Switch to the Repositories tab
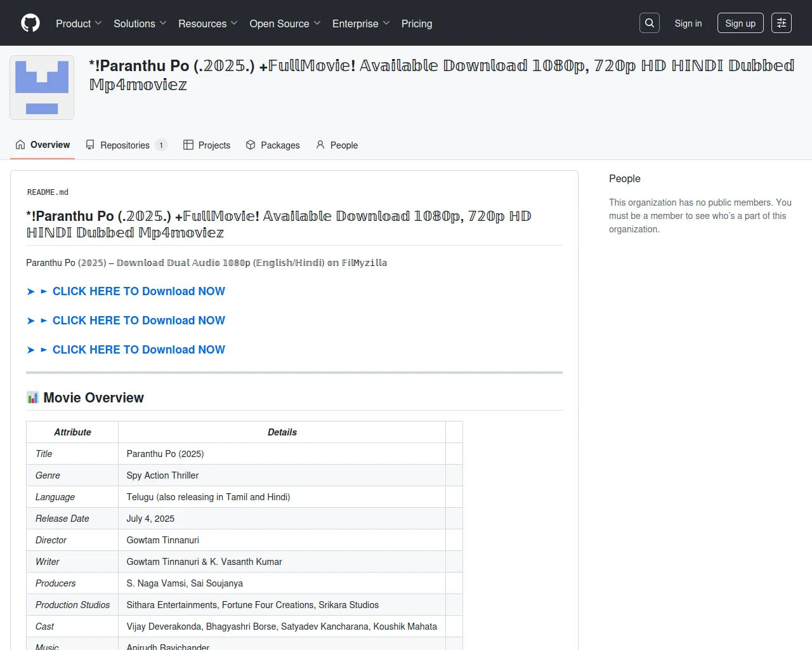The image size is (812, 650). (x=126, y=145)
